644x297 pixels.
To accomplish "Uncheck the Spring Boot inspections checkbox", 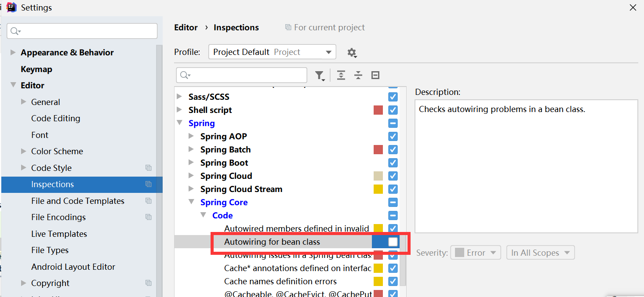I will [393, 163].
